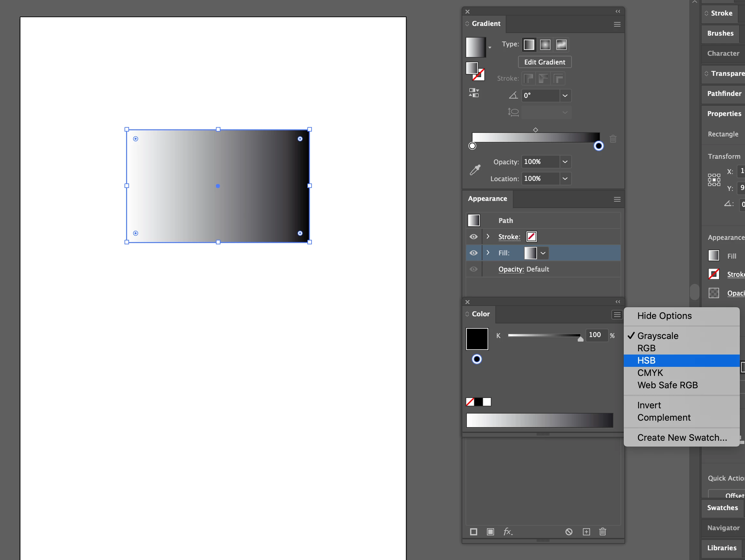Select the black gradient stop
Image resolution: width=745 pixels, height=560 pixels.
[x=598, y=146]
